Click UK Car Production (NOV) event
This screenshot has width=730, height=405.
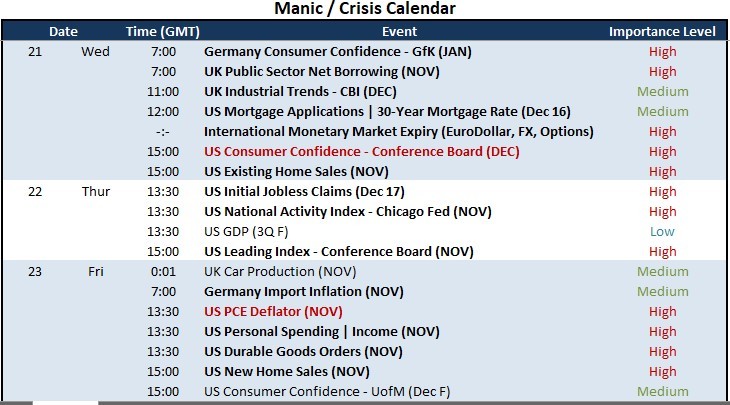coord(280,272)
